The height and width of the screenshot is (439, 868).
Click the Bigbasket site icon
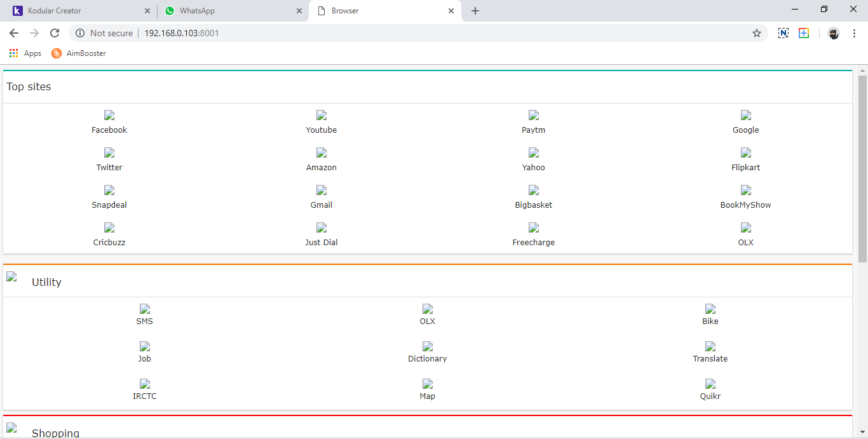(534, 190)
